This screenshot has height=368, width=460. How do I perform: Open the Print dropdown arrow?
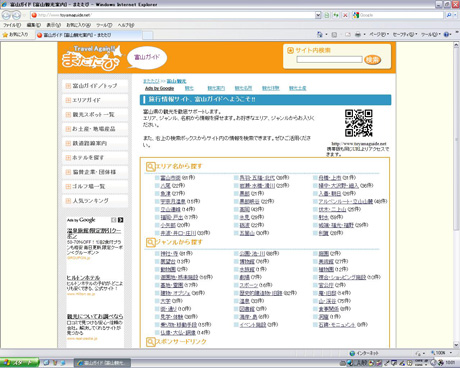tap(364, 34)
